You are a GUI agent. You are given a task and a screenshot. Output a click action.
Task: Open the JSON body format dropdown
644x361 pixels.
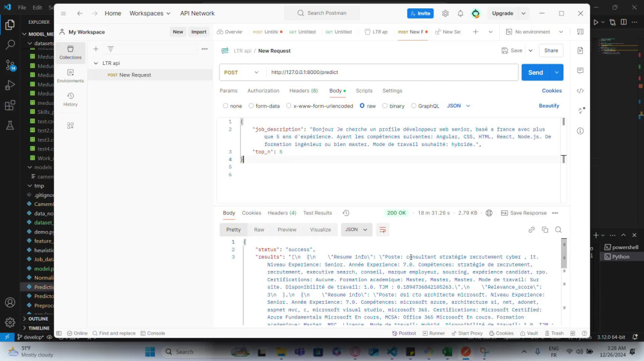(x=459, y=106)
